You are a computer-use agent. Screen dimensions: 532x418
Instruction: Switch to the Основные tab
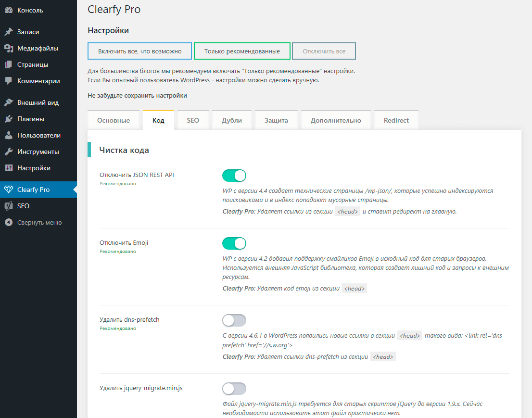pos(114,120)
